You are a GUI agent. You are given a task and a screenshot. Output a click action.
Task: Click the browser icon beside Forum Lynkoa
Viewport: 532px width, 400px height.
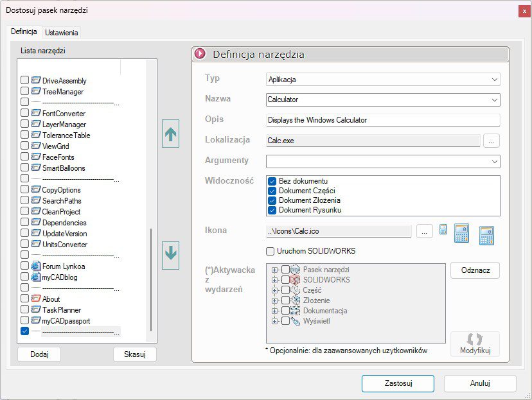[35, 266]
